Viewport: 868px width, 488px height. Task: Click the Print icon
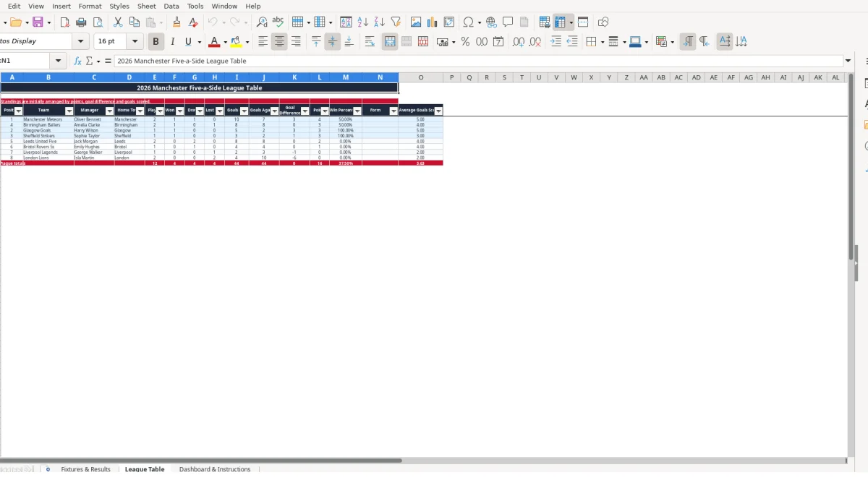pos(81,22)
